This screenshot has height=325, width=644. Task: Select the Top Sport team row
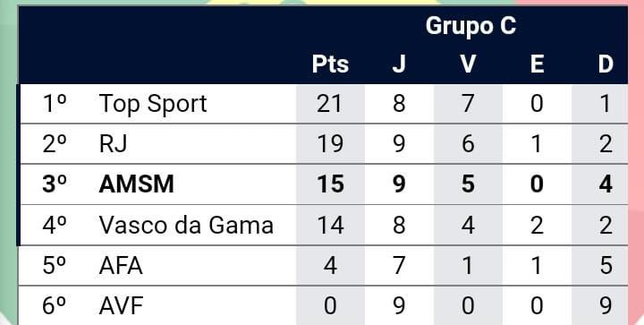point(323,104)
